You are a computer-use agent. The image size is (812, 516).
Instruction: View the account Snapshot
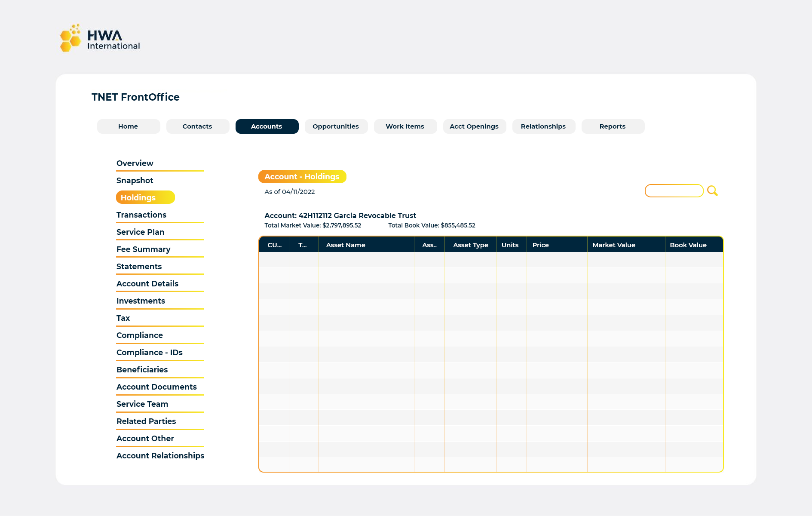point(135,180)
